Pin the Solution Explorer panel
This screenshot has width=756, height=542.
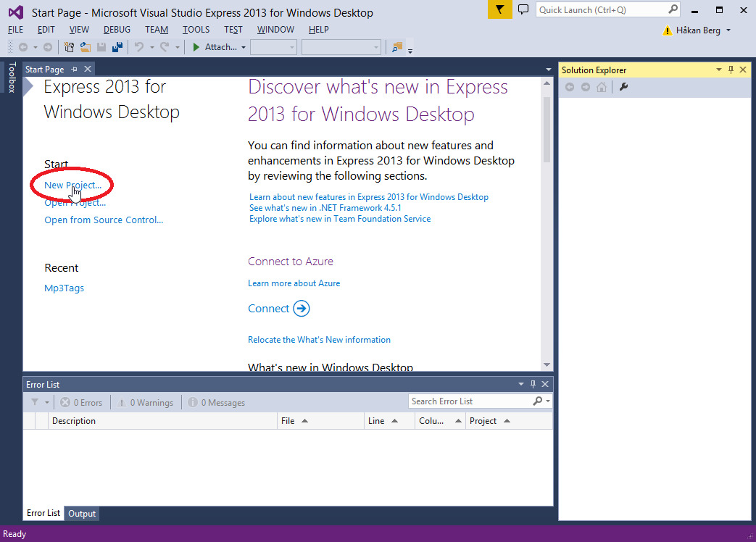click(731, 70)
